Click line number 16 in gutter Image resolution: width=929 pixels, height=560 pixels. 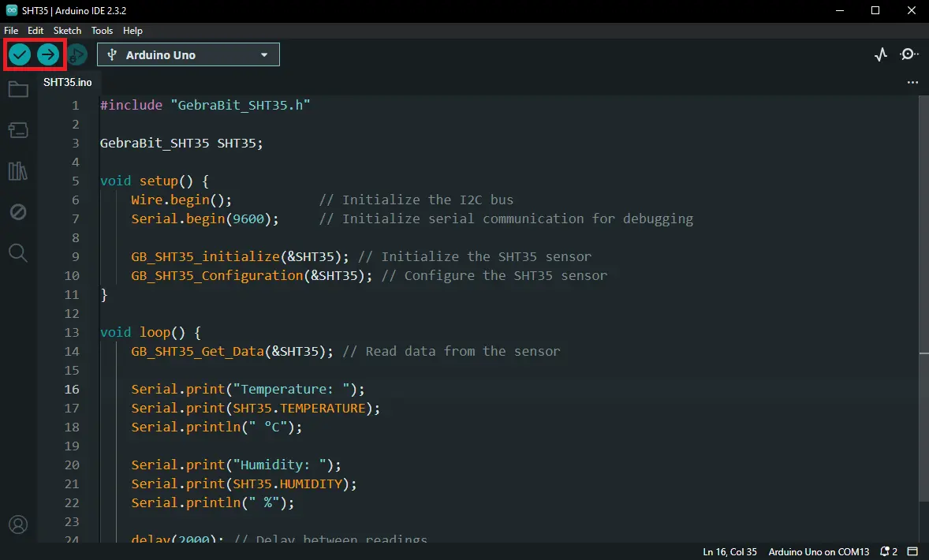72,390
